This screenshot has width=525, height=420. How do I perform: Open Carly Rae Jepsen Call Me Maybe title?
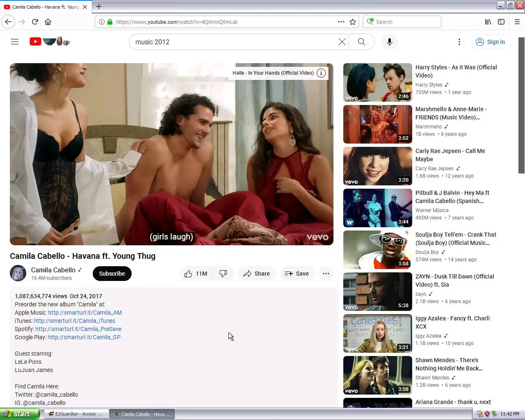tap(450, 155)
